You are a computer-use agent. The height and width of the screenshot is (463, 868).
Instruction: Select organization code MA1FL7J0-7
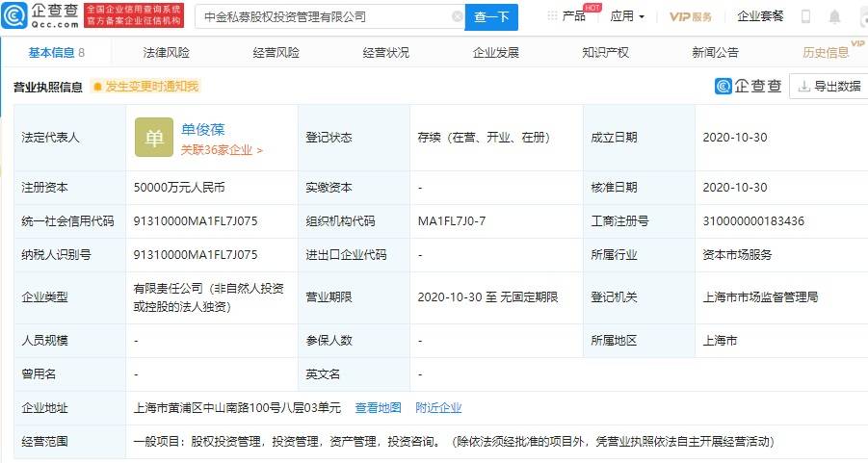click(452, 220)
